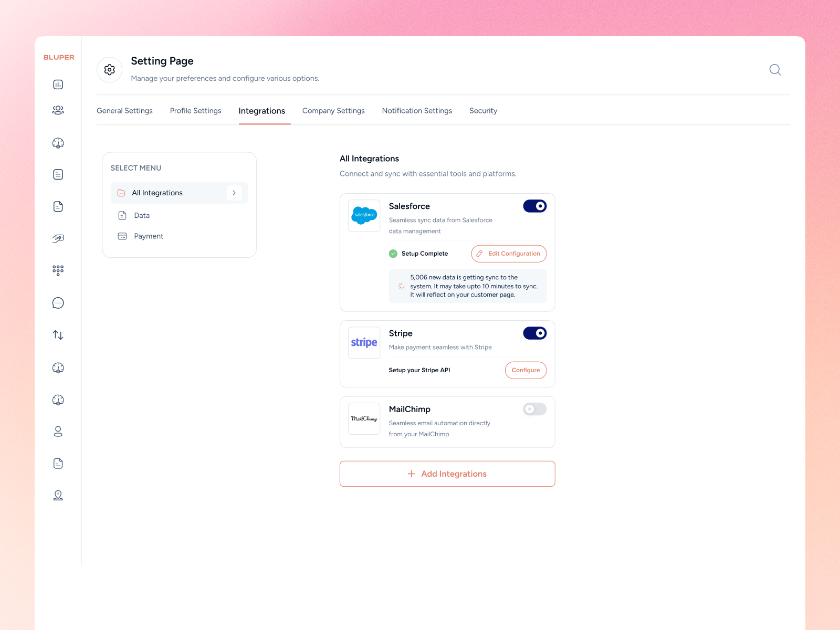Click Configure for Stripe API setup
840x630 pixels.
(x=526, y=370)
